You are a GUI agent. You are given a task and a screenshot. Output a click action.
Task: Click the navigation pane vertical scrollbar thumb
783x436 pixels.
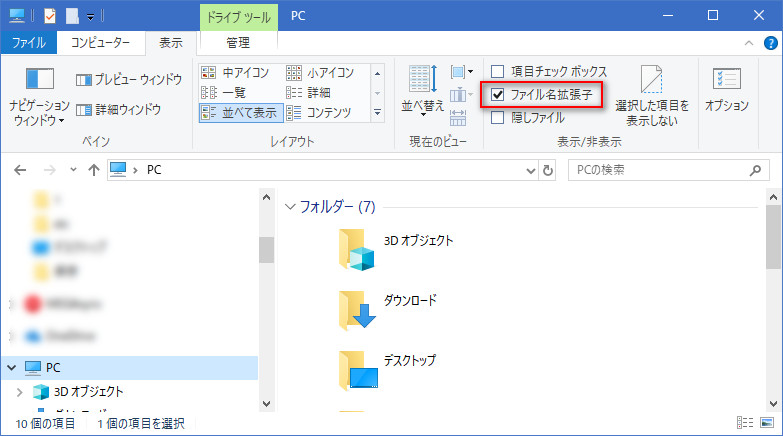click(266, 248)
